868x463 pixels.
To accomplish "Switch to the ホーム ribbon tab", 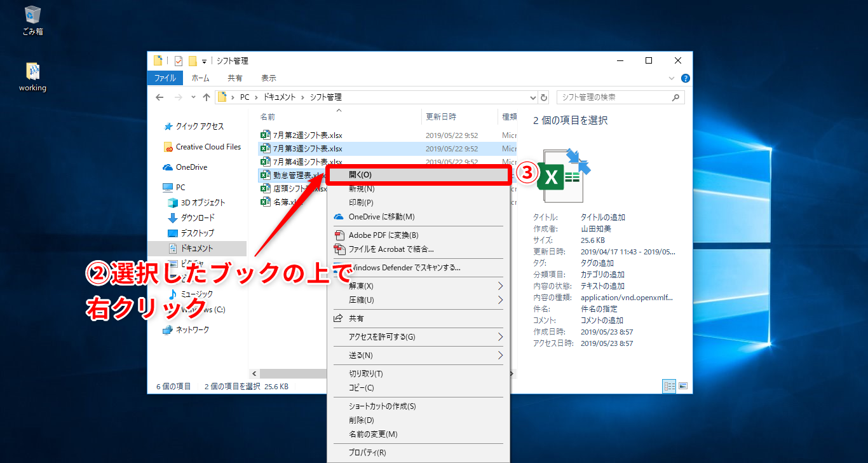I will click(200, 78).
